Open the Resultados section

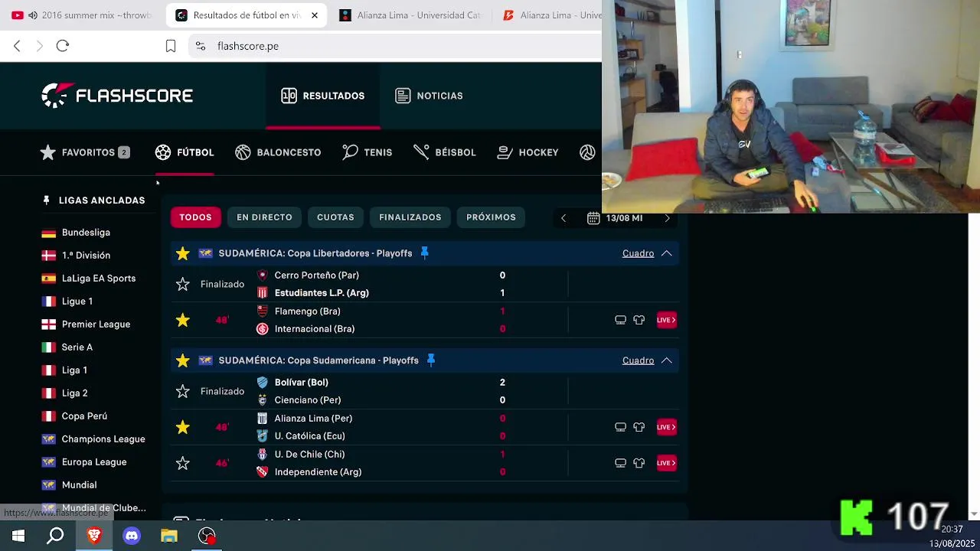tap(322, 96)
